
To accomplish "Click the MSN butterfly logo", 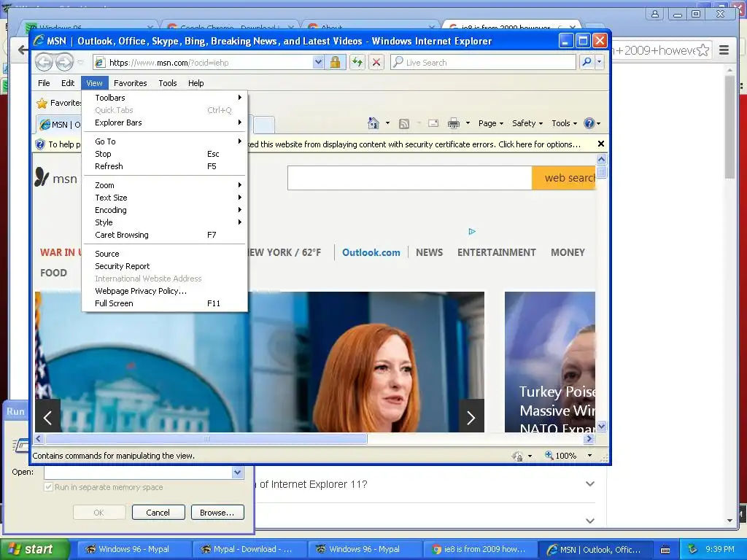I will click(x=42, y=177).
